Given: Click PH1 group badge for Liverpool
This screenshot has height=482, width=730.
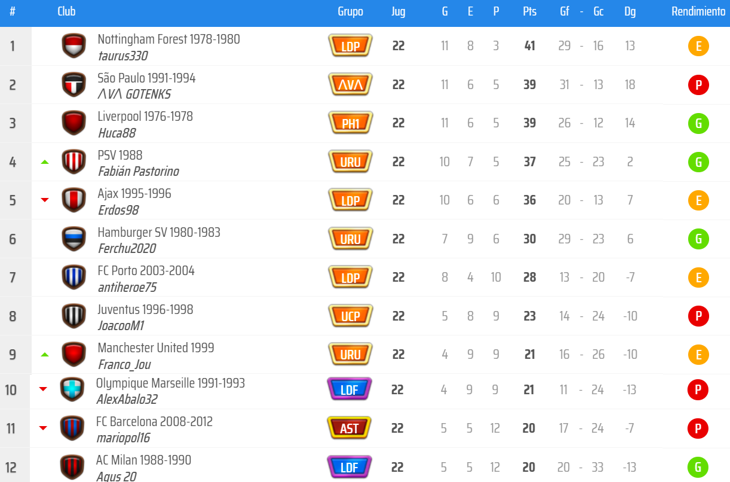Looking at the screenshot, I should click(x=350, y=123).
